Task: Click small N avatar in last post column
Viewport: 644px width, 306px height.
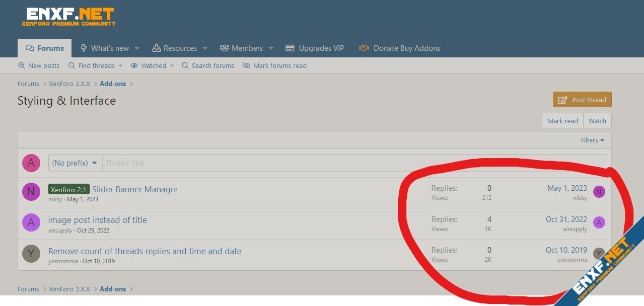Action: (x=599, y=192)
